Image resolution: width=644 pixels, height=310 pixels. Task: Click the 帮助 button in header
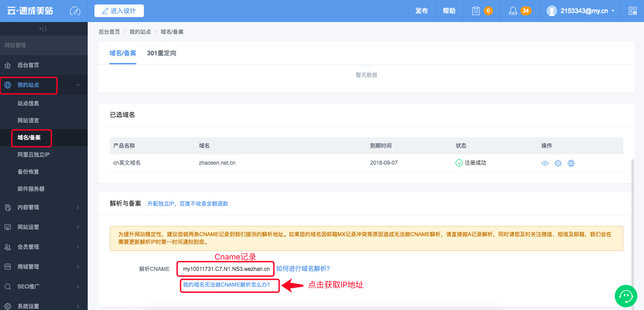point(449,11)
